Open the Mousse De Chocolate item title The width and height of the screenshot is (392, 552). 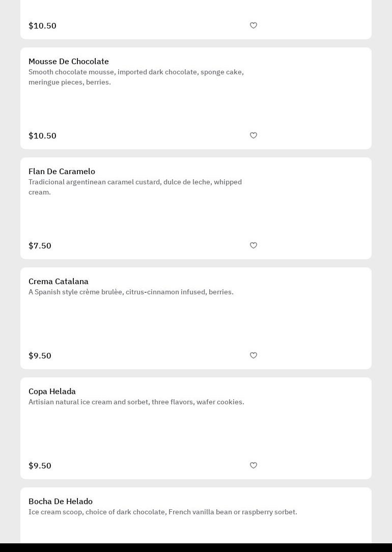click(69, 62)
